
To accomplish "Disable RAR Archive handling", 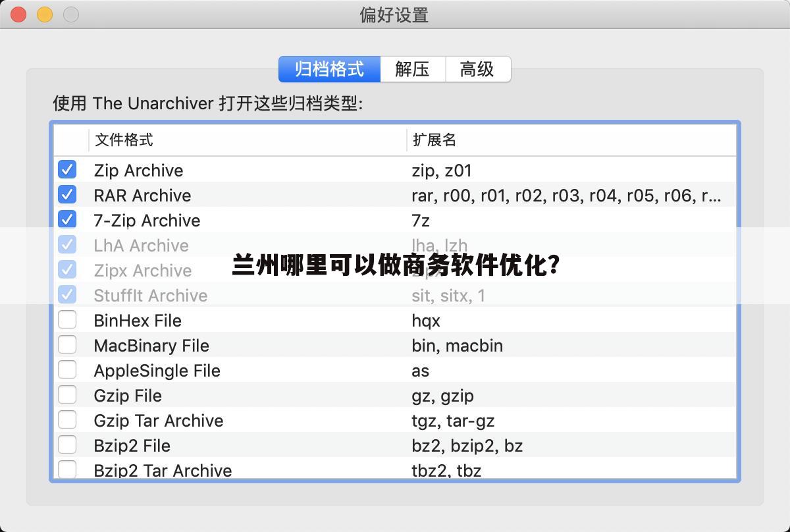I will click(67, 194).
